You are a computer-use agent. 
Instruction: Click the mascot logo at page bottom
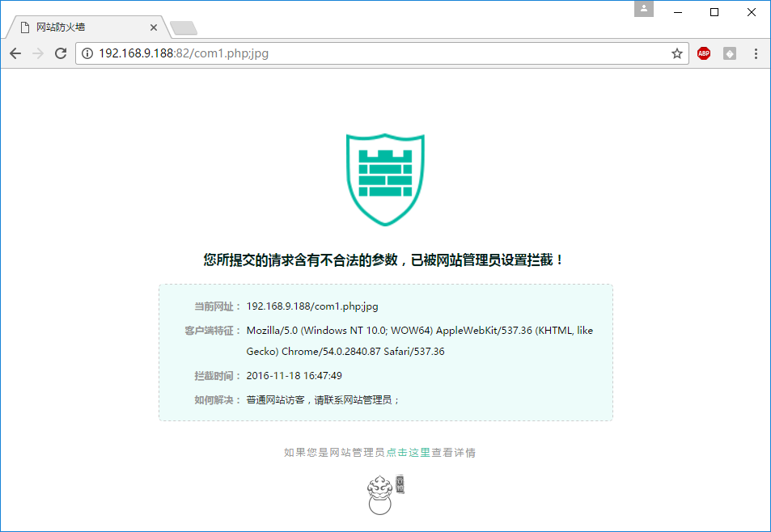[385, 494]
